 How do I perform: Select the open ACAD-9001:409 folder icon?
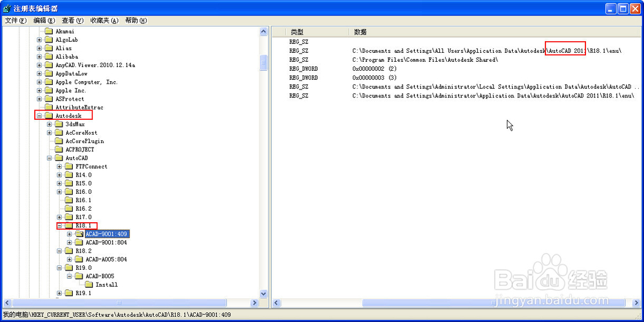[79, 234]
